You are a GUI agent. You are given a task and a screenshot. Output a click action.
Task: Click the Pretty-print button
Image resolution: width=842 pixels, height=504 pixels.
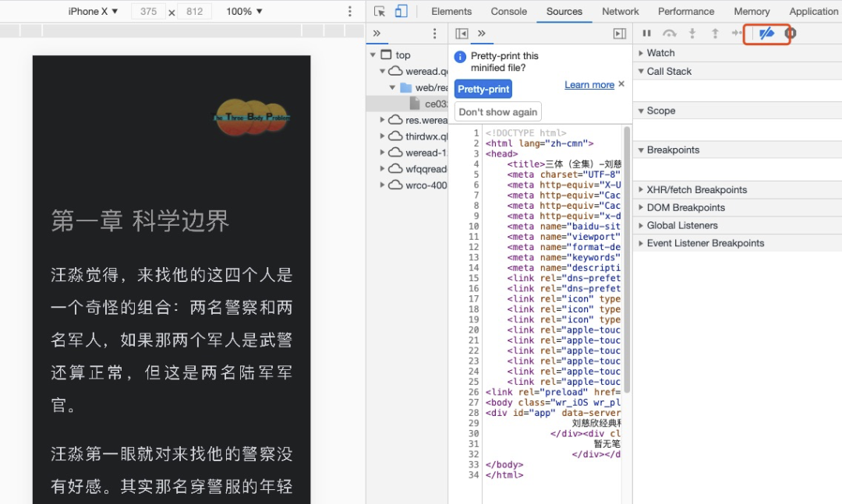[x=483, y=89]
